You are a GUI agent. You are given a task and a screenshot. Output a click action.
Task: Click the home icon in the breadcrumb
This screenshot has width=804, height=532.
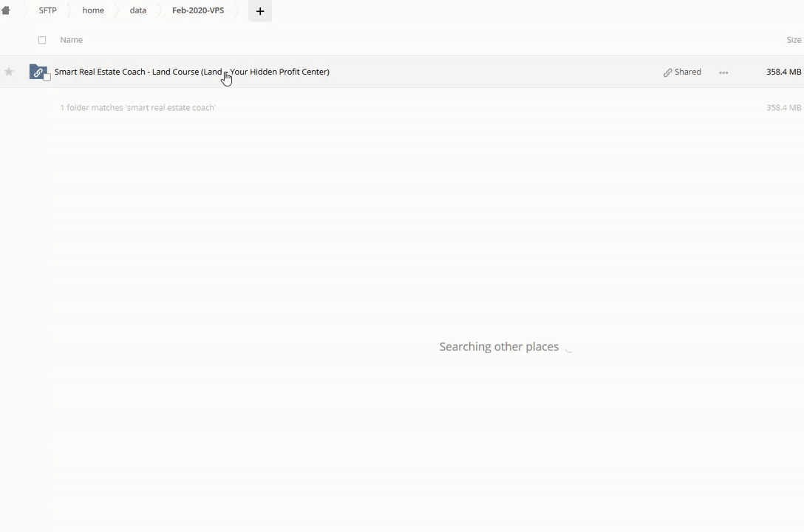(6, 10)
